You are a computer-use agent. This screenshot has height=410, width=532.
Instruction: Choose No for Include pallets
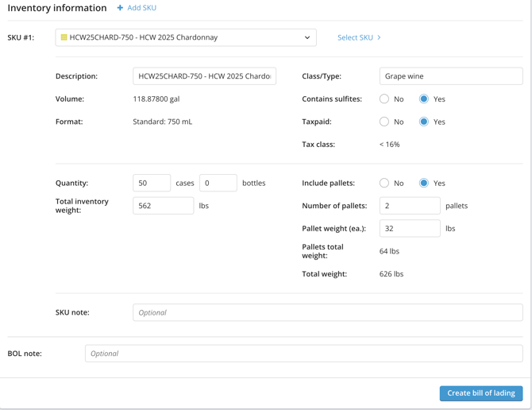coord(384,183)
